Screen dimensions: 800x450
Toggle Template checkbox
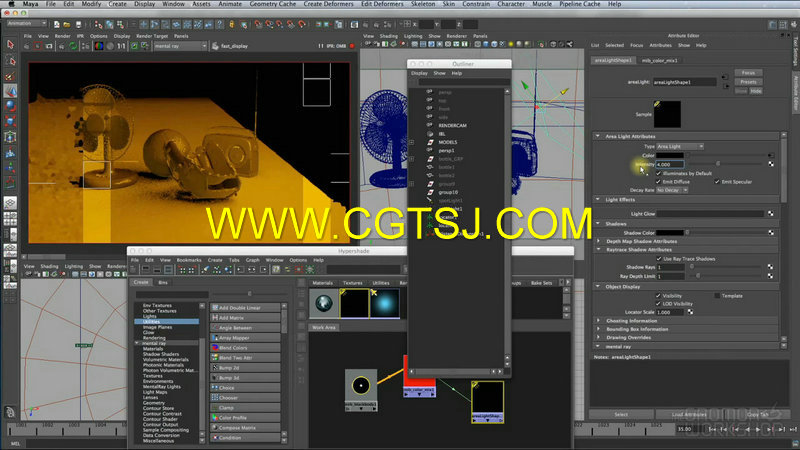[717, 296]
